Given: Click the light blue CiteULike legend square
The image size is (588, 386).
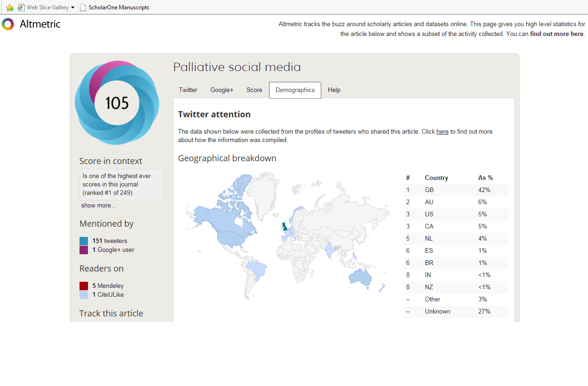Looking at the screenshot, I should [84, 295].
